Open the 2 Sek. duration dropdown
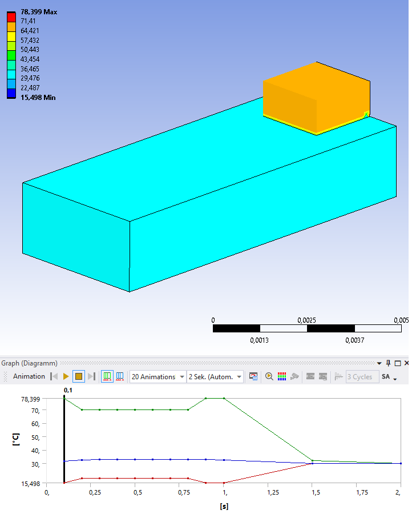 tap(215, 376)
